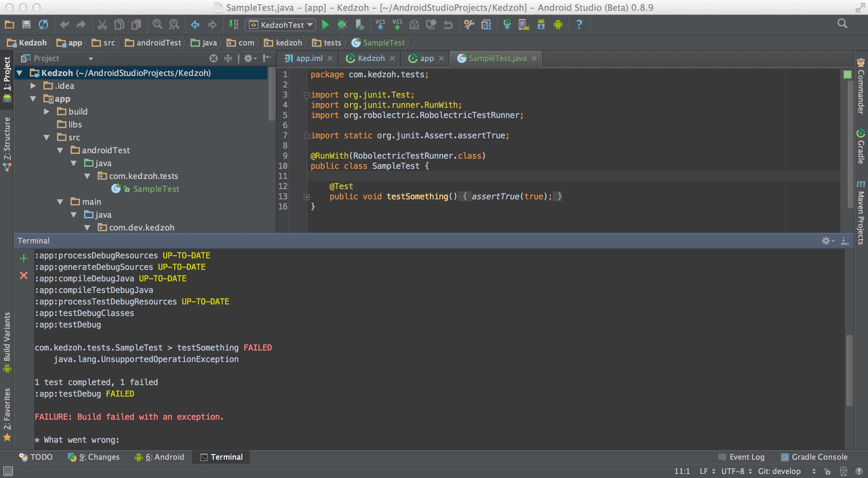
Task: Expand the .idea folder
Action: (33, 86)
